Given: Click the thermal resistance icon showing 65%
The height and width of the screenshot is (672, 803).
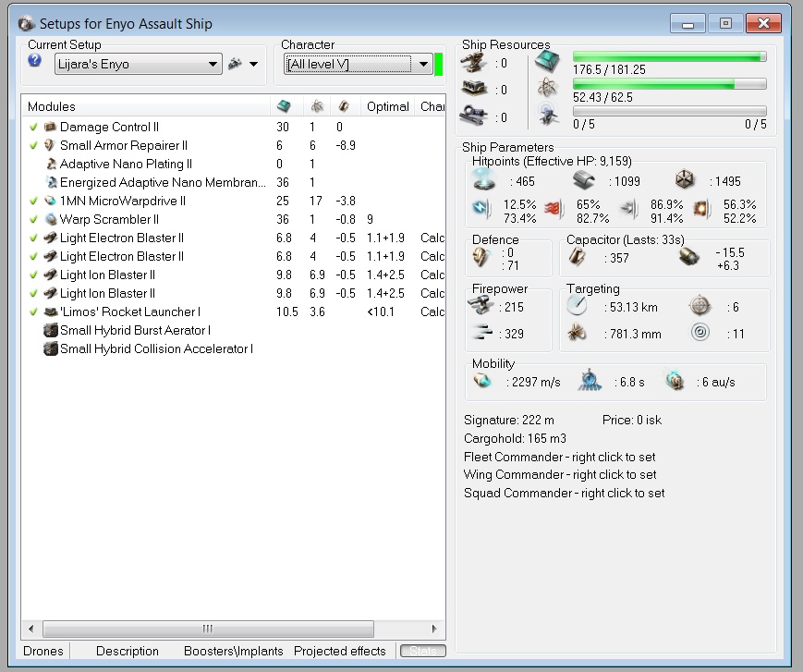Looking at the screenshot, I should [554, 209].
